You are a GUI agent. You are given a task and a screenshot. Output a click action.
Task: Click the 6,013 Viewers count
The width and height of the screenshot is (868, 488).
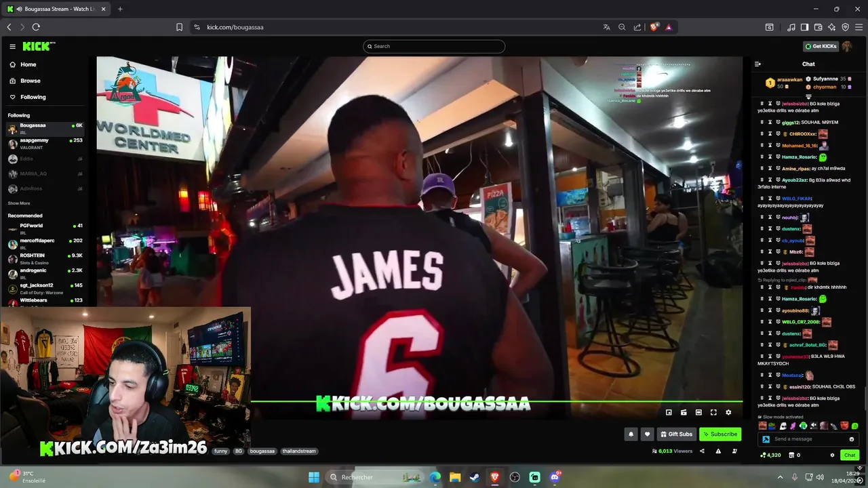[673, 451]
